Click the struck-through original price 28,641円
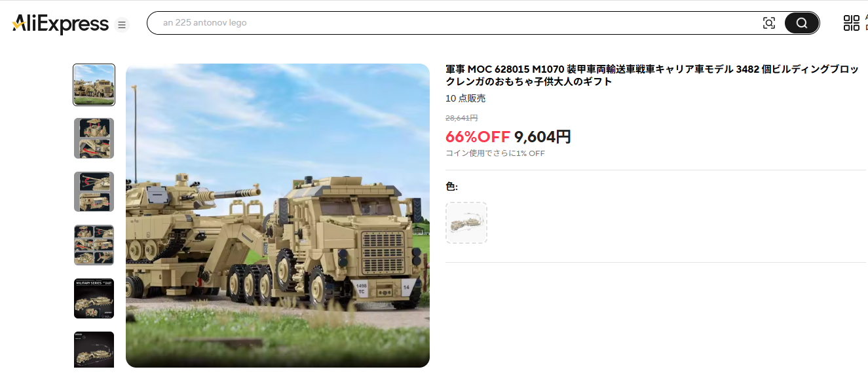 (x=461, y=118)
